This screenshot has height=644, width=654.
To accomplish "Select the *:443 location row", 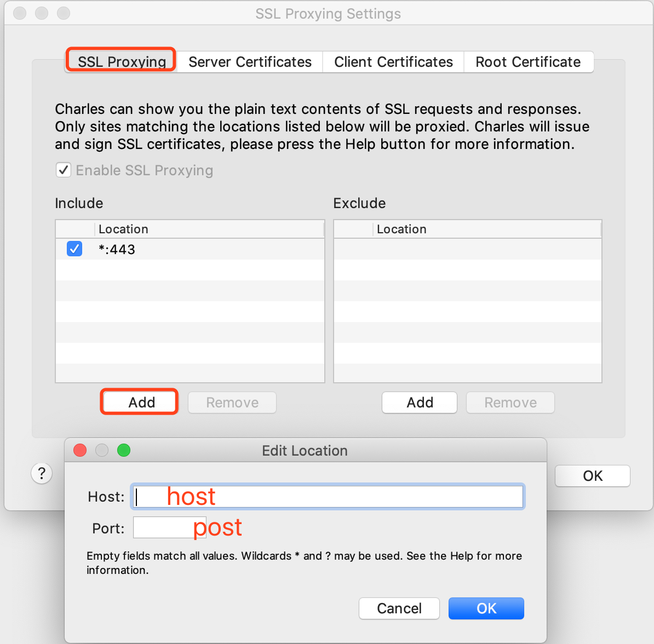I will click(x=164, y=249).
